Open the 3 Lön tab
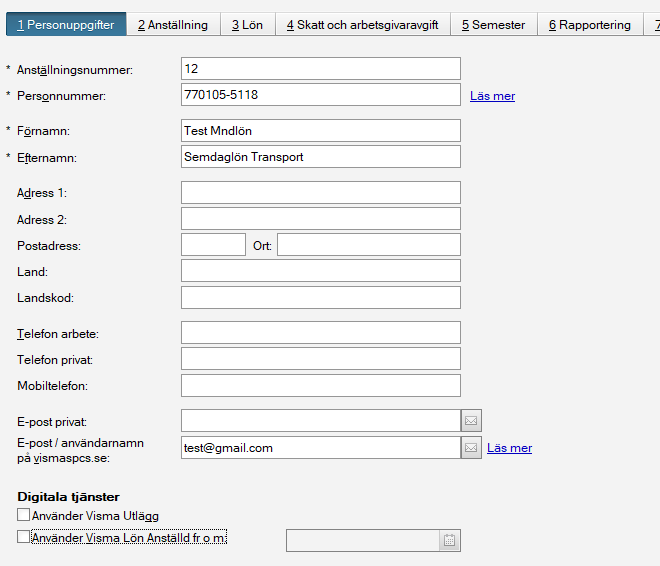Viewport: 660px width, 566px height. pyautogui.click(x=248, y=25)
